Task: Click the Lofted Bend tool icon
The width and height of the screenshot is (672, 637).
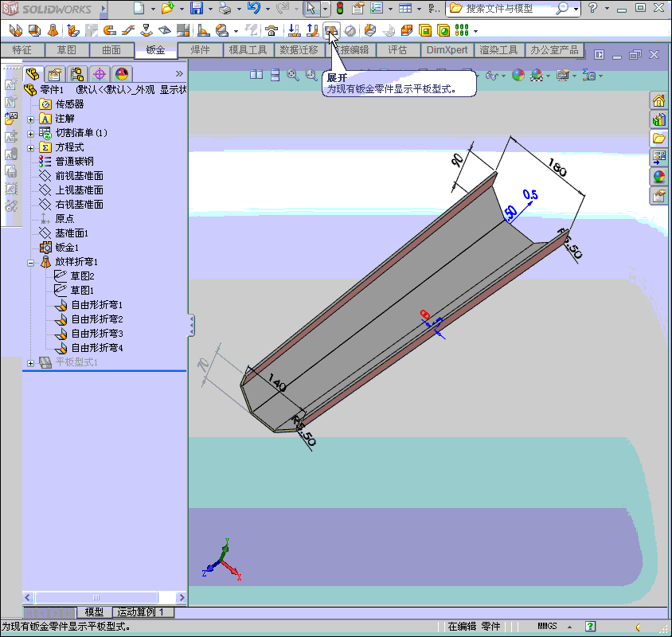Action: [53, 30]
